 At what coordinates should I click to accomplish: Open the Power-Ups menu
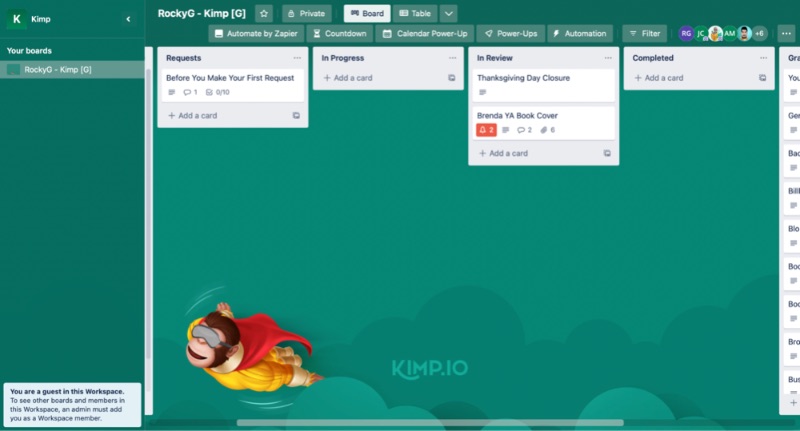511,34
